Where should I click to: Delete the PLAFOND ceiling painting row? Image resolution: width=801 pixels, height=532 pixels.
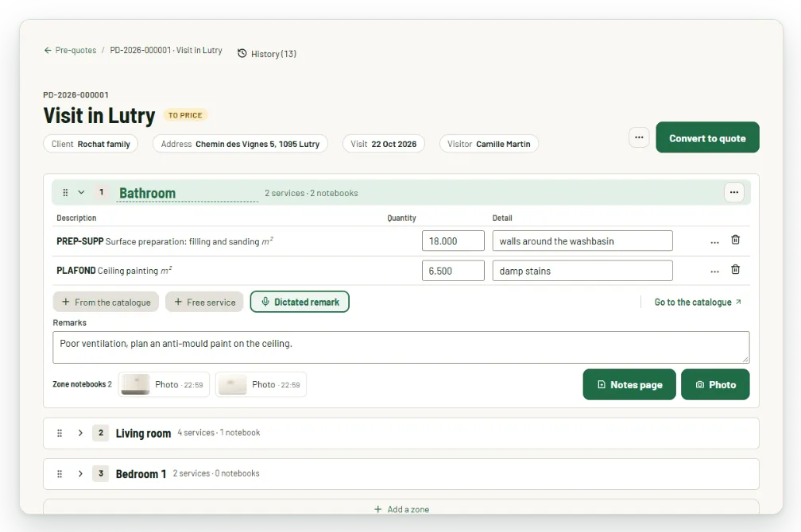[x=735, y=270]
